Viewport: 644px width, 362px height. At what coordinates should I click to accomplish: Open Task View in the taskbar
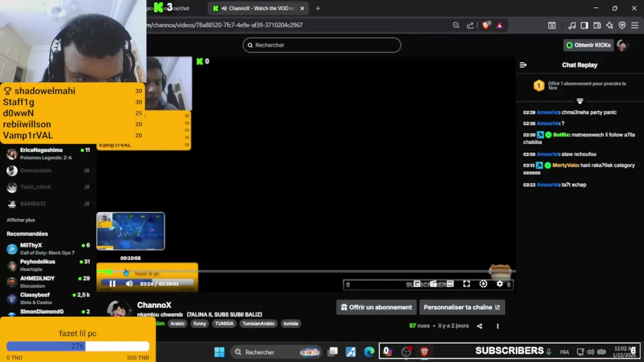[x=333, y=352]
